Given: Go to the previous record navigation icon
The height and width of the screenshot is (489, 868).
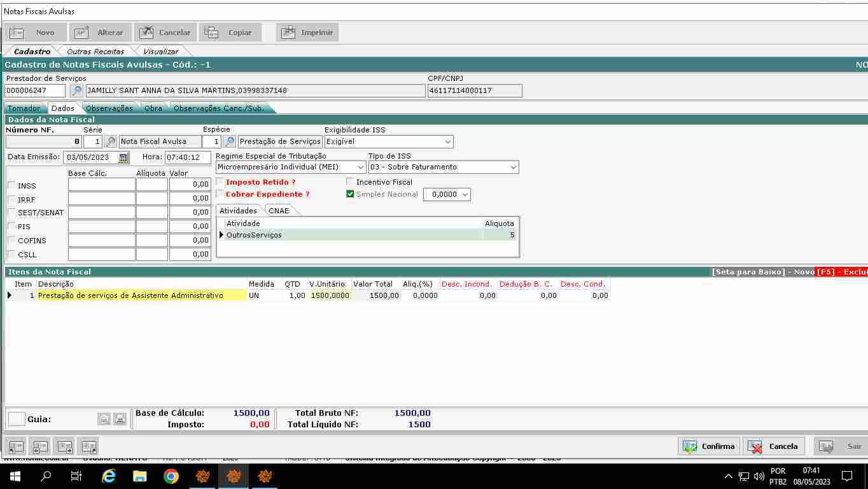Looking at the screenshot, I should (x=41, y=446).
